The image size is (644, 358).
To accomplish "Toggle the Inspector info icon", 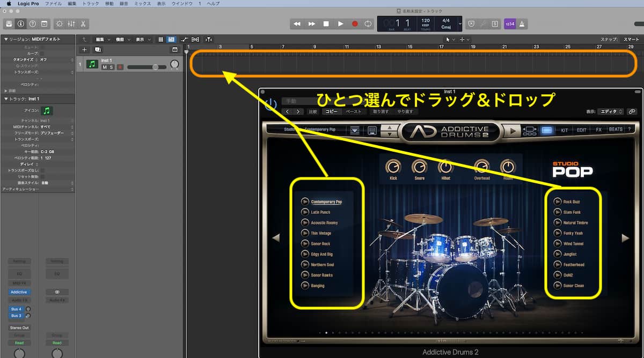I will pyautogui.click(x=21, y=24).
